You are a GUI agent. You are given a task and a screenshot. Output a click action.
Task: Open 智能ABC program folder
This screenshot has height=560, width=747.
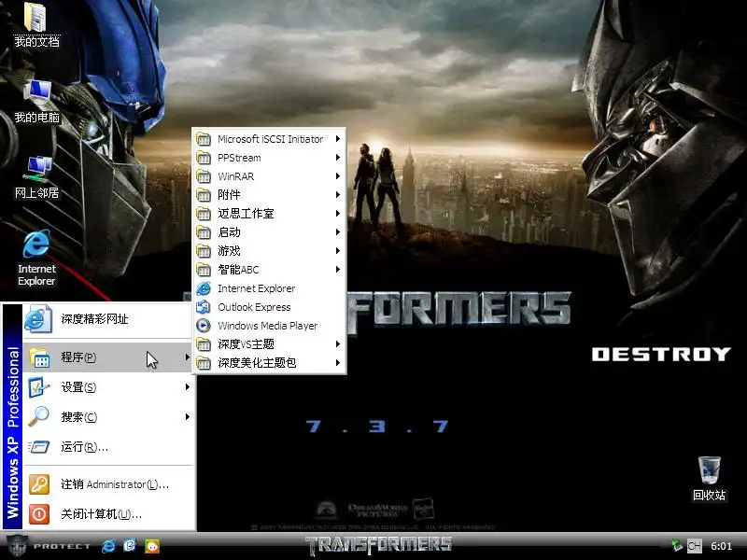point(269,270)
